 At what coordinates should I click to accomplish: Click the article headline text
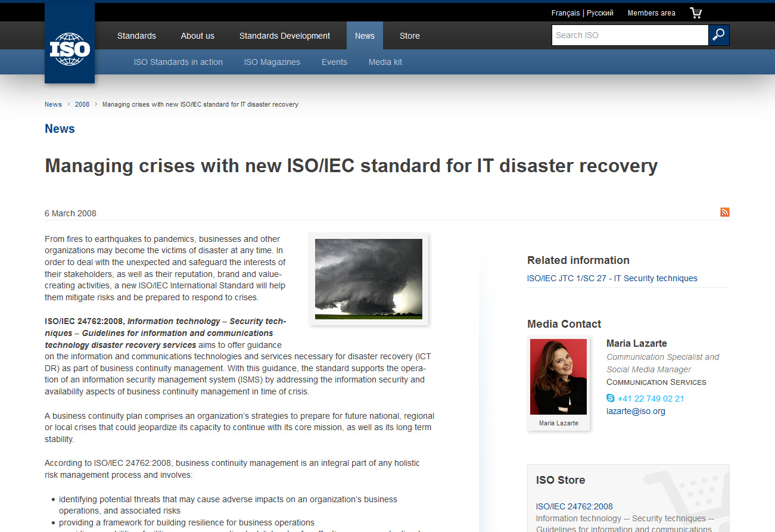point(351,166)
